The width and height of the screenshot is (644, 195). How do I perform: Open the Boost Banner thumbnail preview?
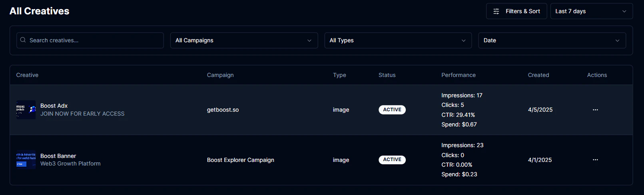(x=26, y=160)
